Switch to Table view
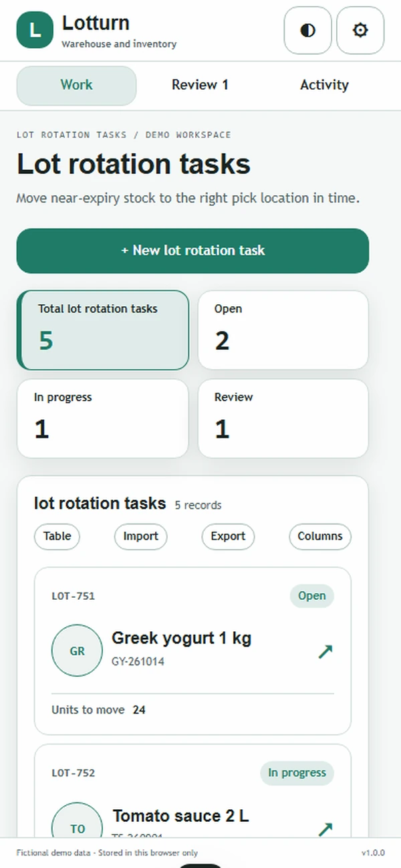The height and width of the screenshot is (868, 401). tap(57, 536)
